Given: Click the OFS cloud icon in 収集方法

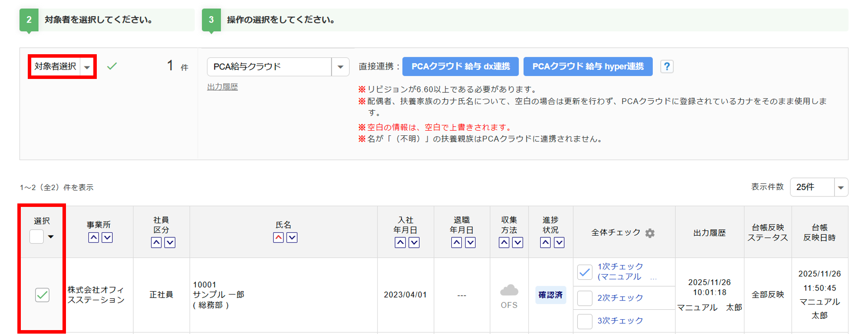Looking at the screenshot, I should point(509,290).
